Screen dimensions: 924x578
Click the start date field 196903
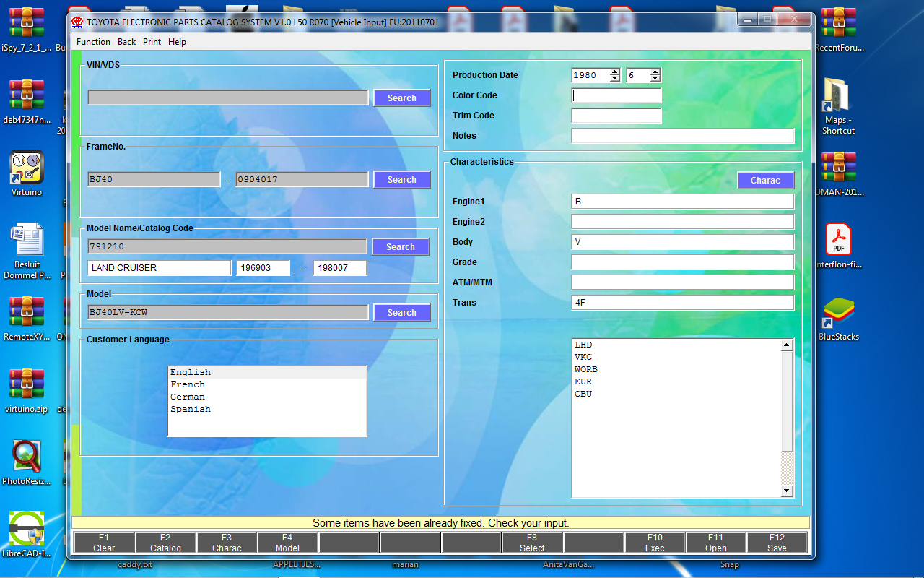pyautogui.click(x=263, y=268)
